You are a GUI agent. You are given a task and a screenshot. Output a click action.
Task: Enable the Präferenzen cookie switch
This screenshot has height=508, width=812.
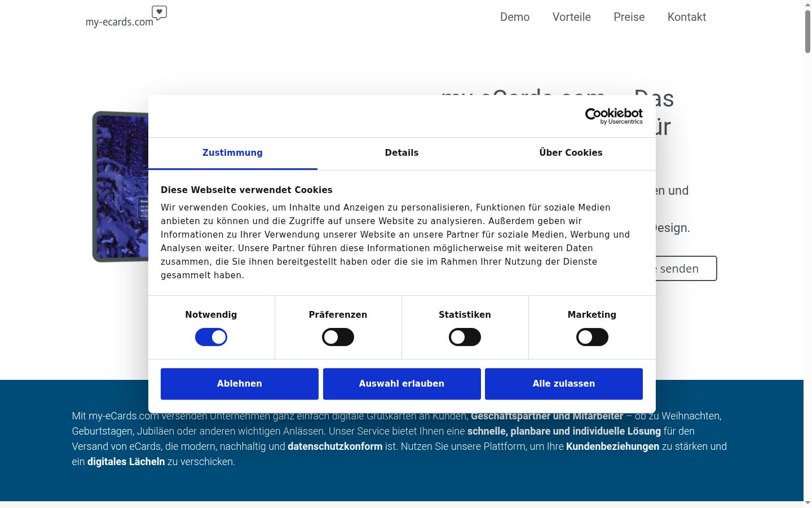pos(338,337)
